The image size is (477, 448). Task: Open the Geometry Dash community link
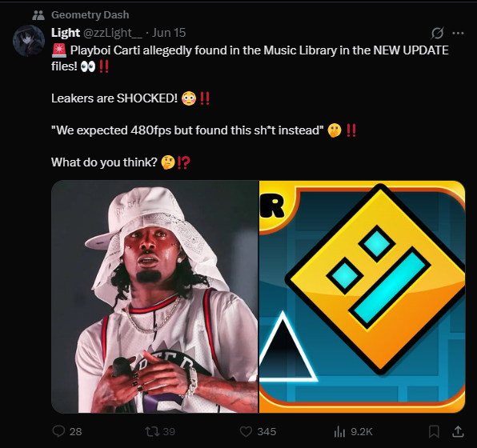point(90,15)
